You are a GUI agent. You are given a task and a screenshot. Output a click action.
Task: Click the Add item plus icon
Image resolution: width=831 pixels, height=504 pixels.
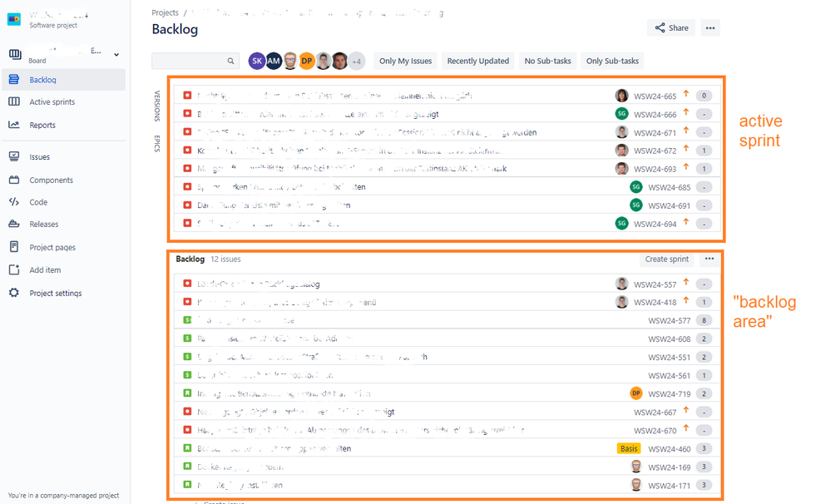pos(14,269)
